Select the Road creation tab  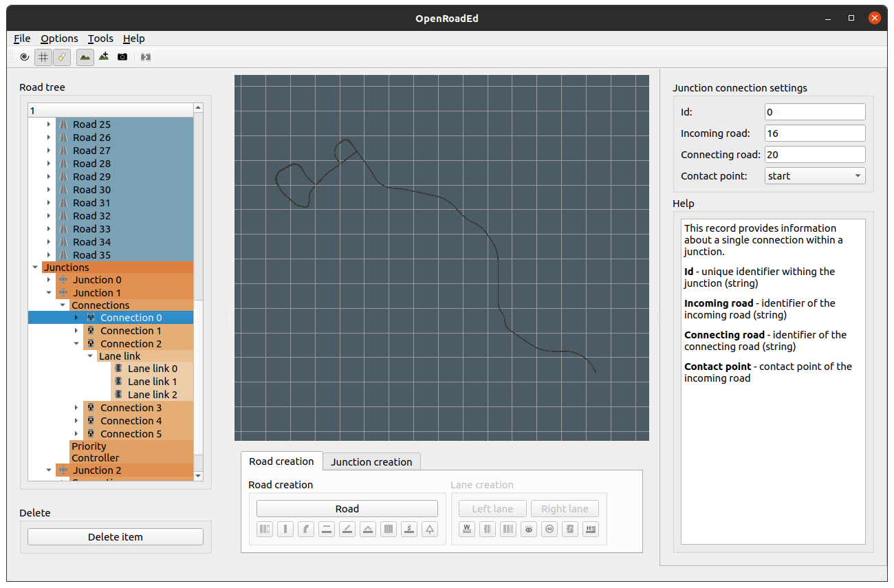coord(281,461)
